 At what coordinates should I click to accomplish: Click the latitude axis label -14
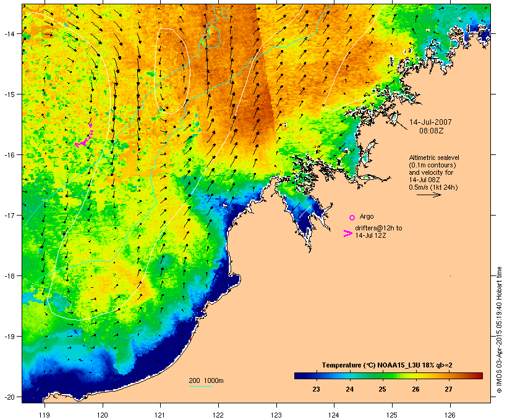click(9, 33)
